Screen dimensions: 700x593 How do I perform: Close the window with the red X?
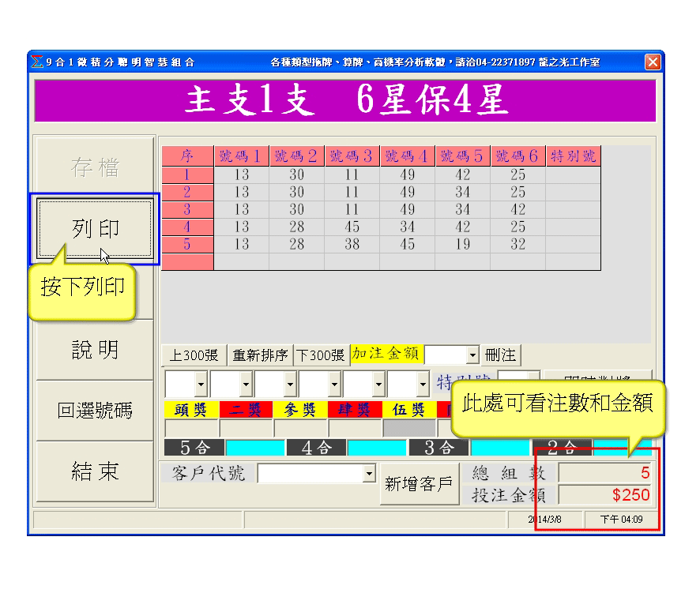pos(653,62)
